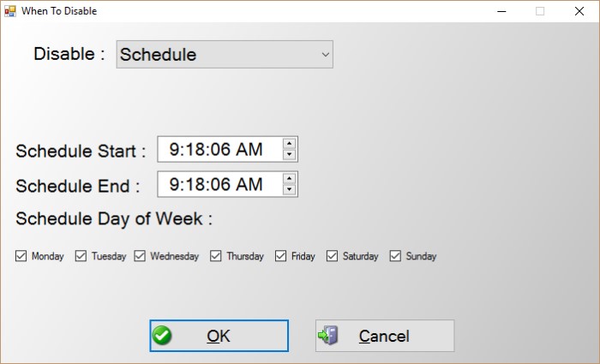Screen dimensions: 600x364
Task: Disable the Friday checkbox
Action: [x=281, y=255]
